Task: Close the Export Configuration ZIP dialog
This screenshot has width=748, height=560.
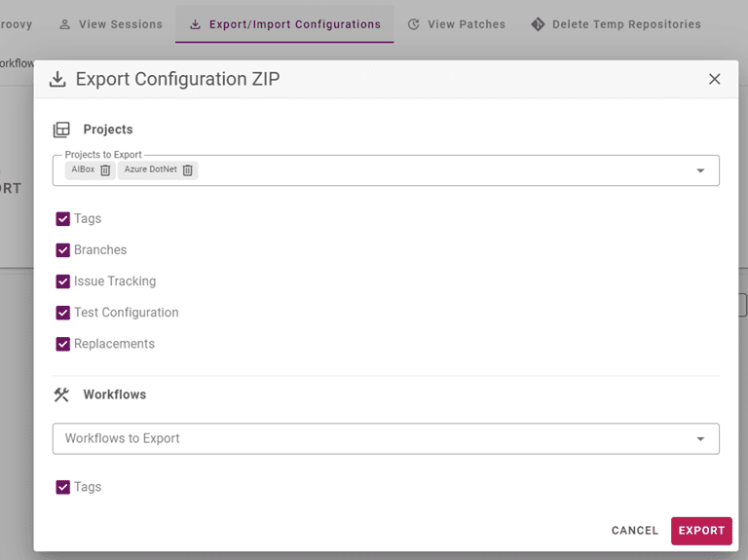Action: [714, 79]
